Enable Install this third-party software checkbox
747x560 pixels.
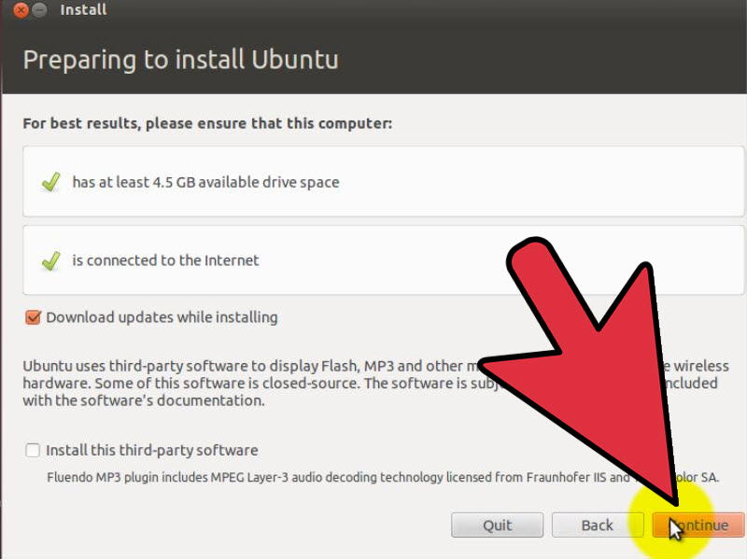click(33, 450)
